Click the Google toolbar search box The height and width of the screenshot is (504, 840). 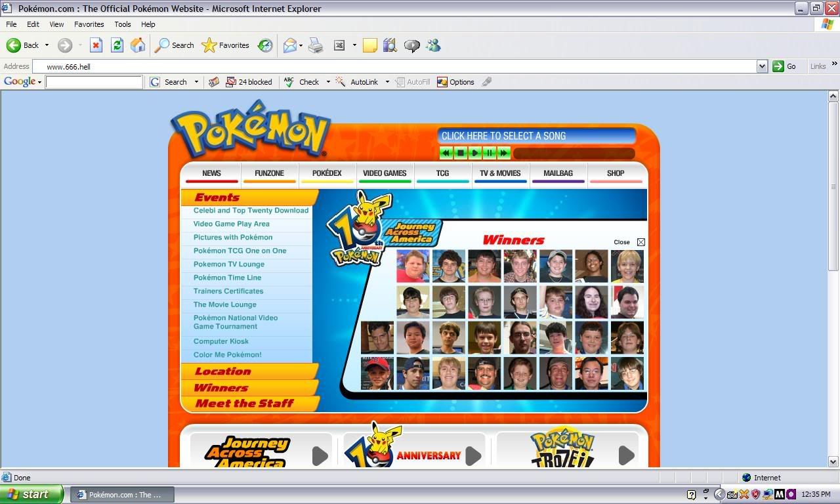[94, 82]
